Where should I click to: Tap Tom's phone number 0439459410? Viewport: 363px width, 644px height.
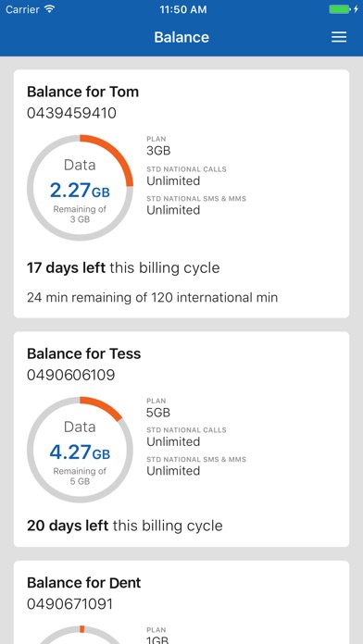click(x=71, y=113)
